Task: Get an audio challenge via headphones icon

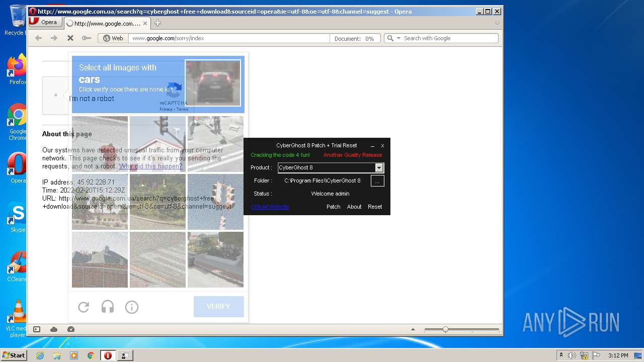Action: tap(108, 307)
